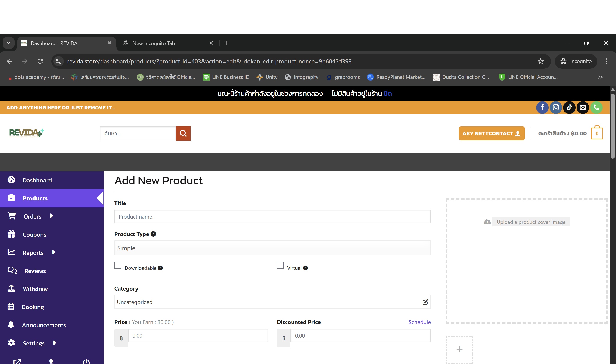Tick the Virtual checkbox
The width and height of the screenshot is (616, 364).
[x=280, y=265]
